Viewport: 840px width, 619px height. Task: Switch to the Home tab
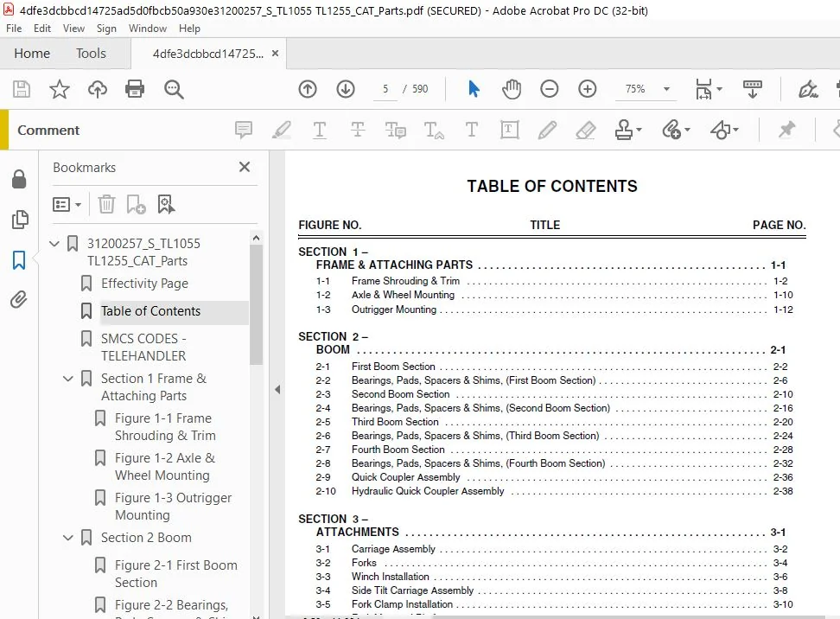(32, 54)
